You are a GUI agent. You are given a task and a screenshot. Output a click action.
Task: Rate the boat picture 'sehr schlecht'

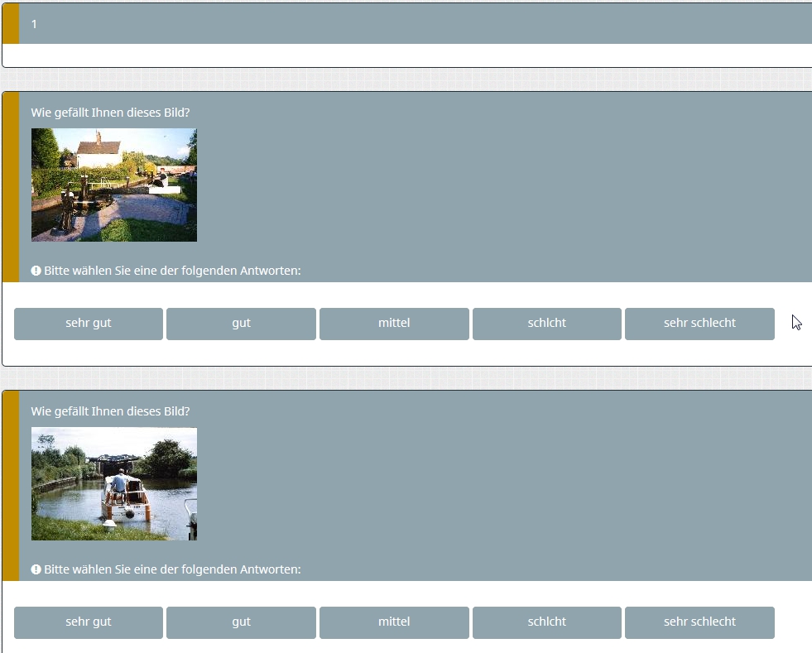click(x=699, y=622)
